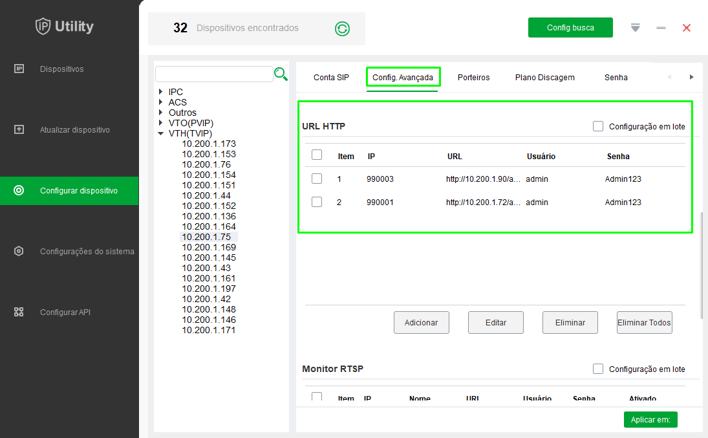The width and height of the screenshot is (708, 438).
Task: Go to the Plano Discagem tab
Action: (545, 77)
